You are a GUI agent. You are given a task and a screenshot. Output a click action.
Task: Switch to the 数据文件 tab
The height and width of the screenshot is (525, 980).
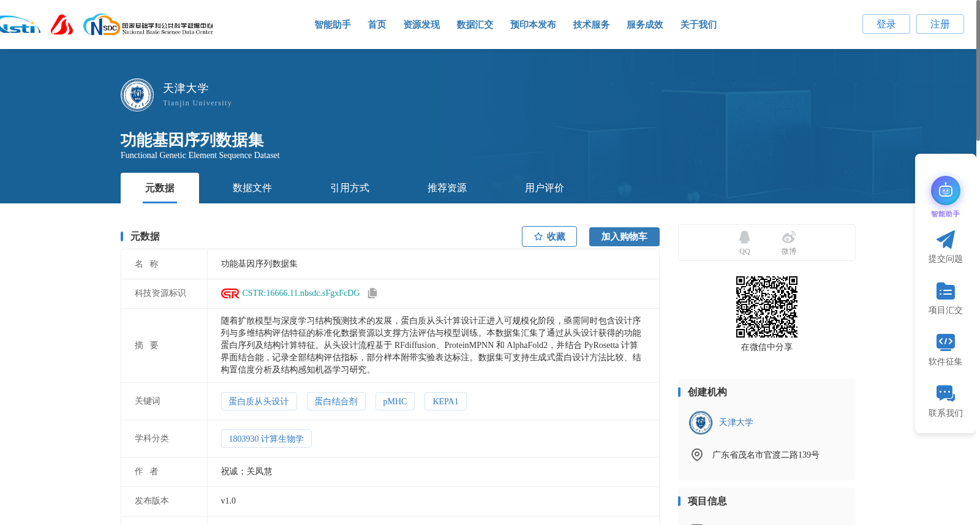pyautogui.click(x=252, y=188)
